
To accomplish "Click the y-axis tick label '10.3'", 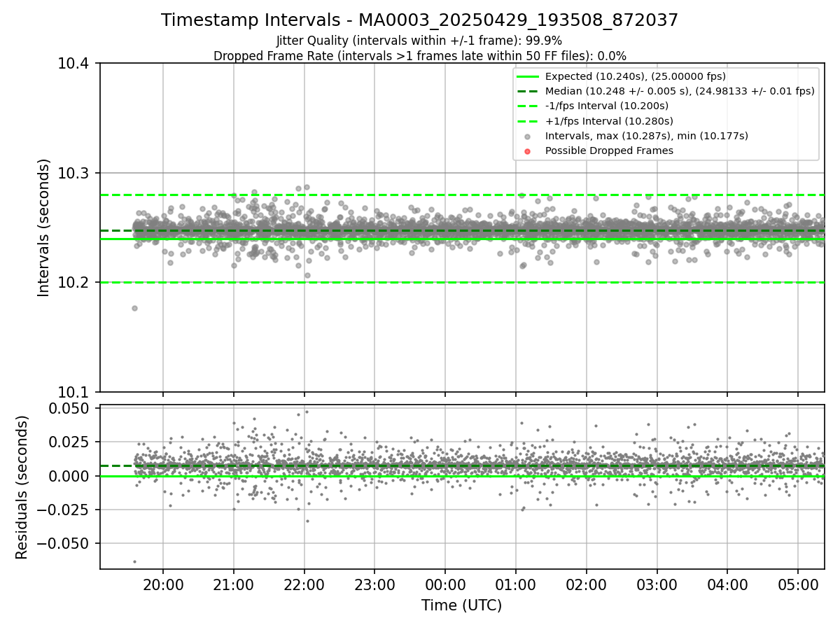I will click(x=73, y=173).
